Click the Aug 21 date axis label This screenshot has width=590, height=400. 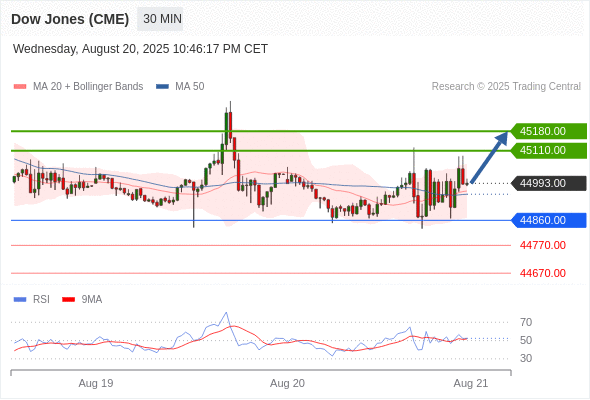pyautogui.click(x=471, y=383)
